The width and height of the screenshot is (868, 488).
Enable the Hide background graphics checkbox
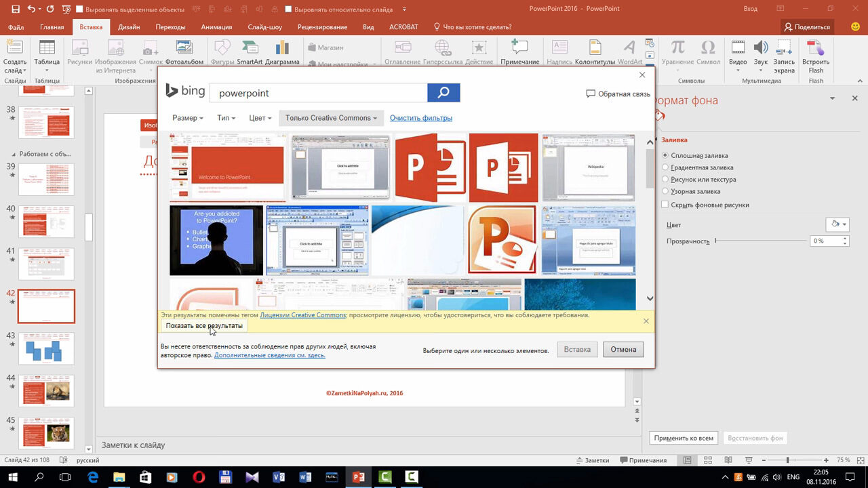(666, 205)
